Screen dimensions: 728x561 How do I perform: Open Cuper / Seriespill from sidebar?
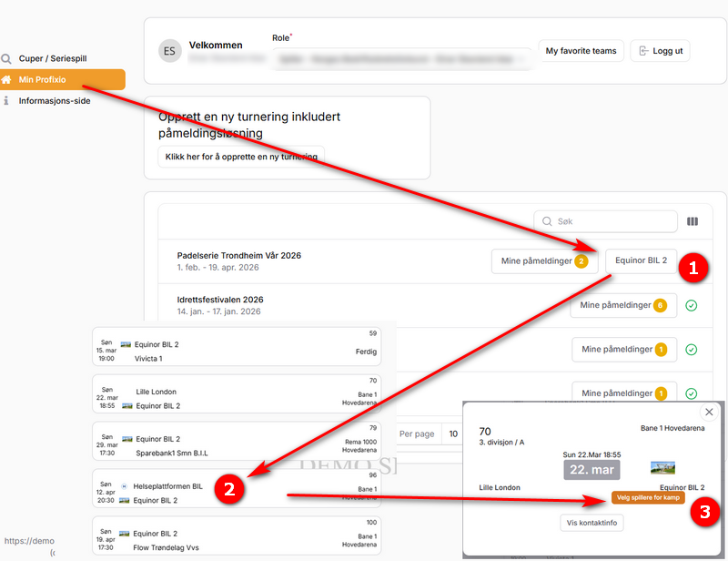pyautogui.click(x=53, y=58)
